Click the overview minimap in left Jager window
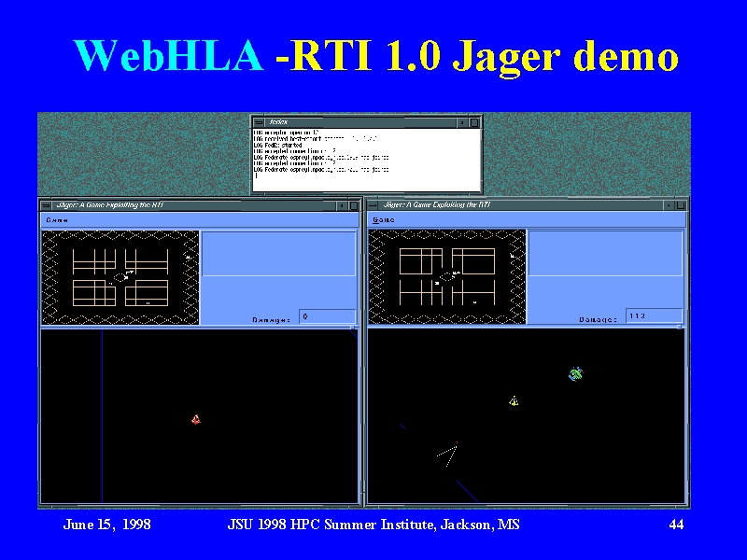Screen dimensions: 747x560 pos(120,277)
